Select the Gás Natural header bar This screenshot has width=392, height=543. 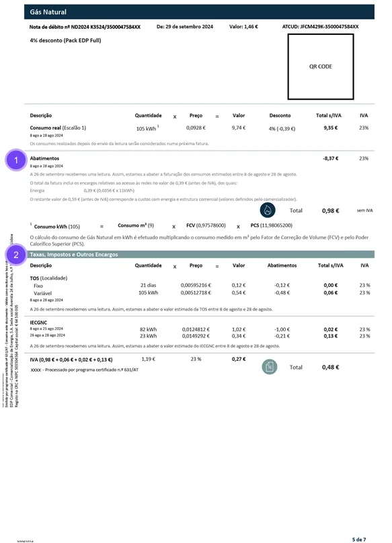click(x=199, y=12)
